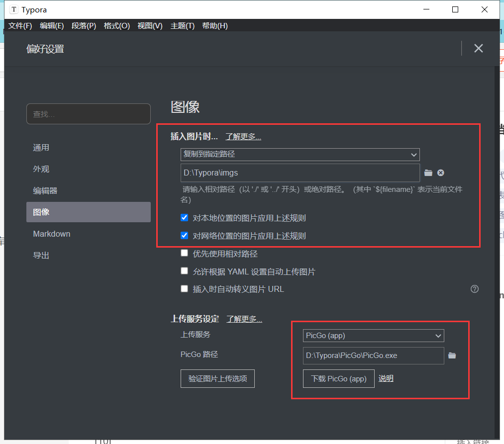Switch to the Markdown settings section

pyautogui.click(x=52, y=234)
